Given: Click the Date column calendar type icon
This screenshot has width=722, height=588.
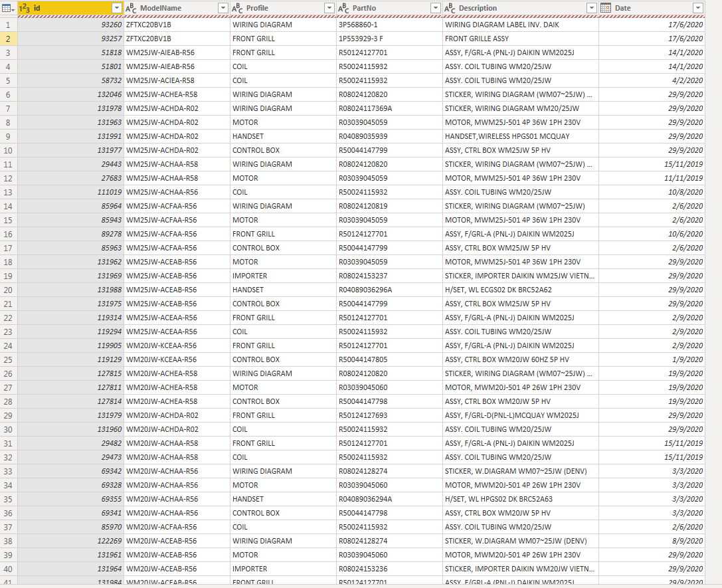Looking at the screenshot, I should [x=606, y=8].
